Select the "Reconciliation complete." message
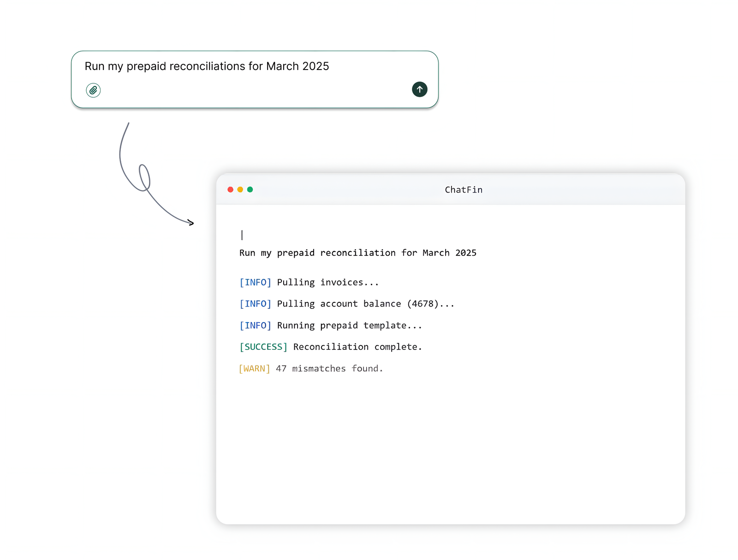738x560 pixels. 357,347
